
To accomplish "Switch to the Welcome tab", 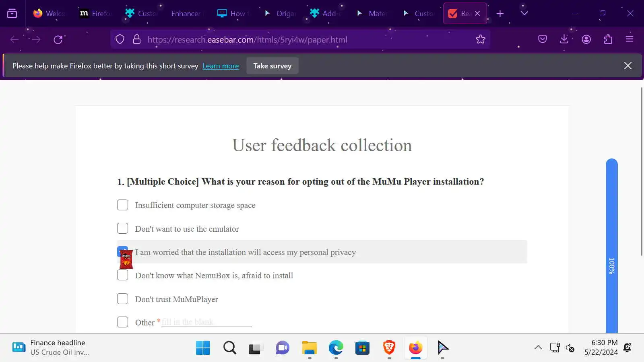I will coord(49,14).
